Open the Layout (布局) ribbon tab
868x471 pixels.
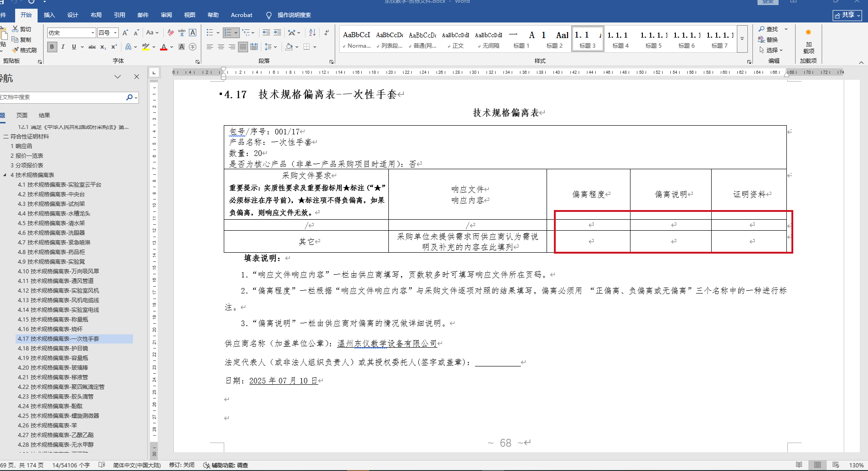96,15
